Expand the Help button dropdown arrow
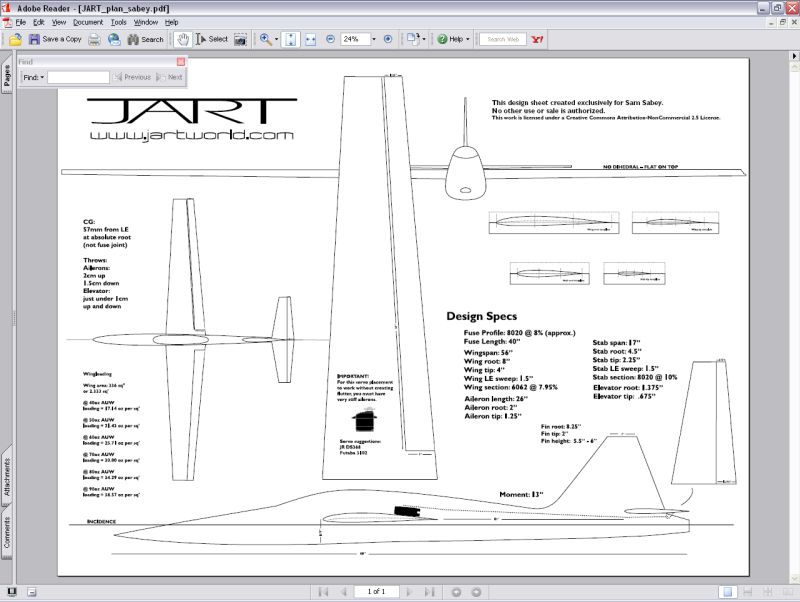The image size is (800, 602). 467,39
